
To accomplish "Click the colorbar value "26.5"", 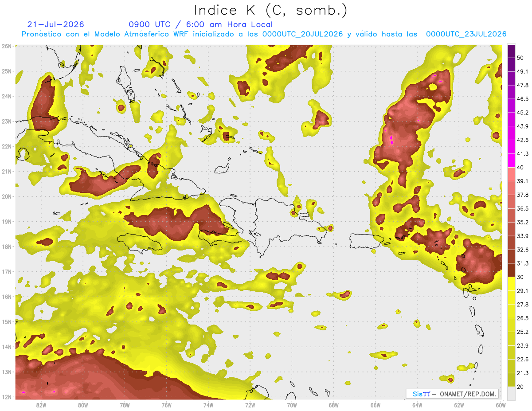I will pyautogui.click(x=523, y=318).
